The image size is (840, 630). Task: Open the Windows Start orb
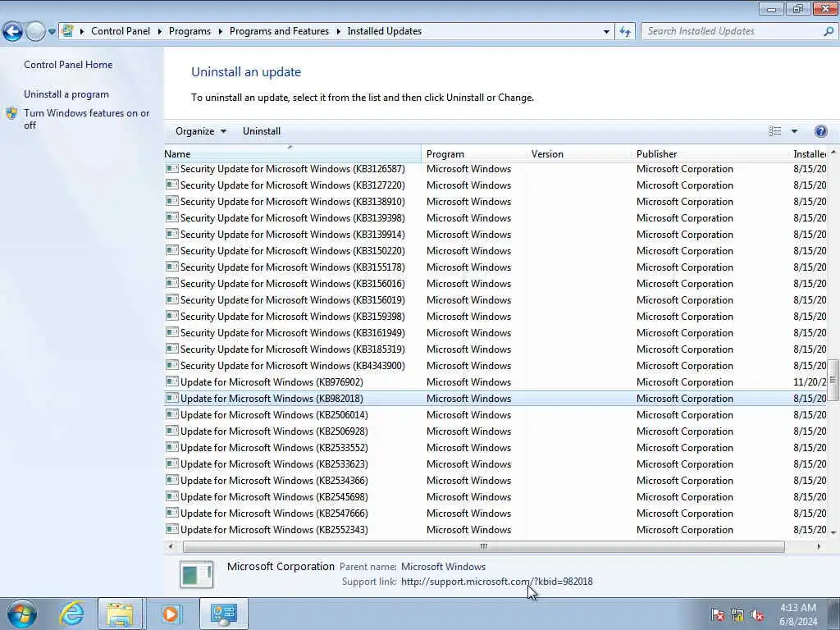(x=22, y=614)
